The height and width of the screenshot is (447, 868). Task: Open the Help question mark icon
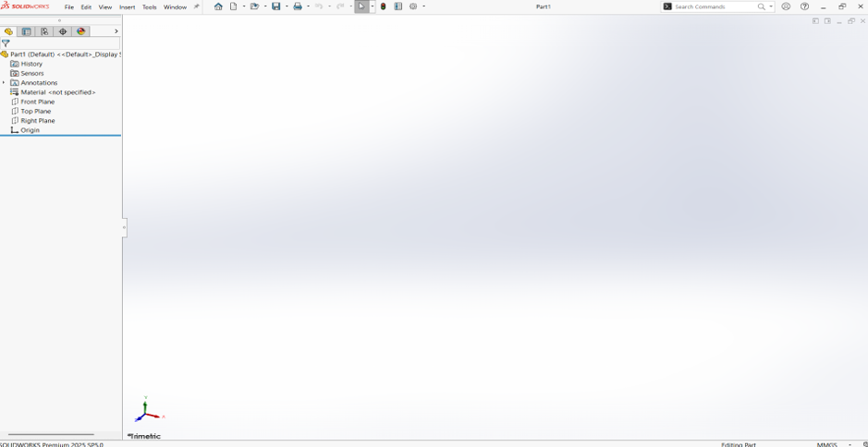click(805, 6)
